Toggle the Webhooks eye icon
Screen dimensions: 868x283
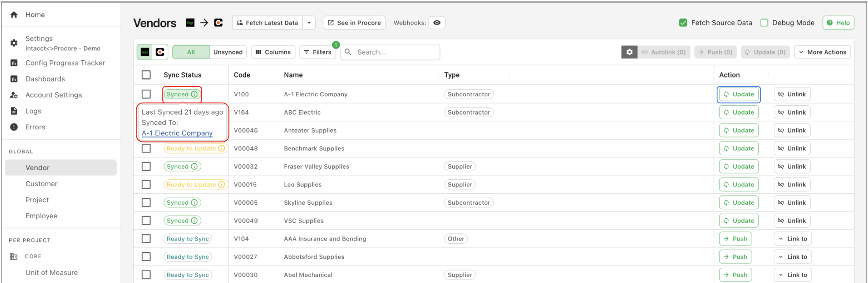[x=437, y=23]
